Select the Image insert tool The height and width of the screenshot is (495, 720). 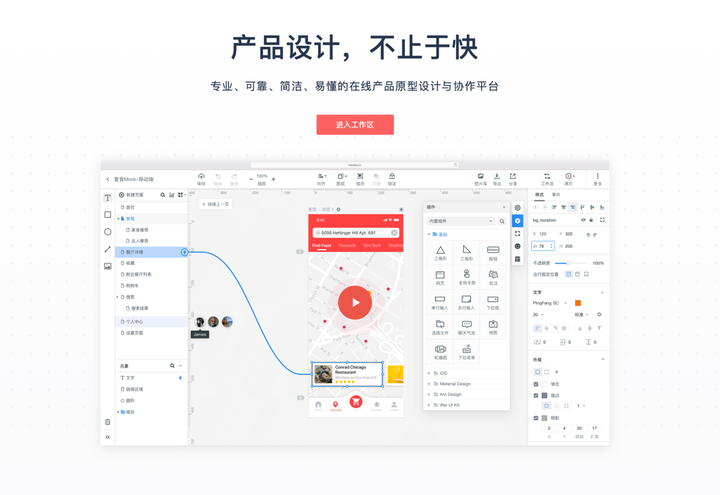tap(107, 266)
